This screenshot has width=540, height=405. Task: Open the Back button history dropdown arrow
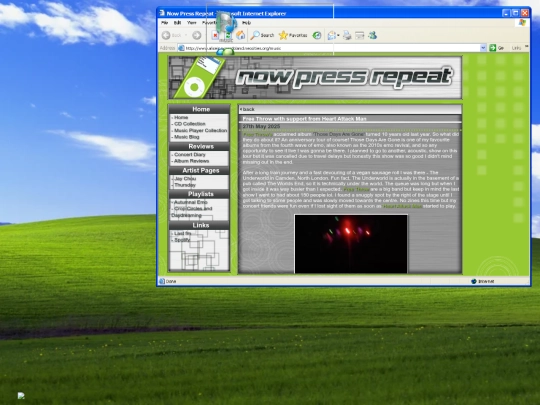[x=186, y=35]
